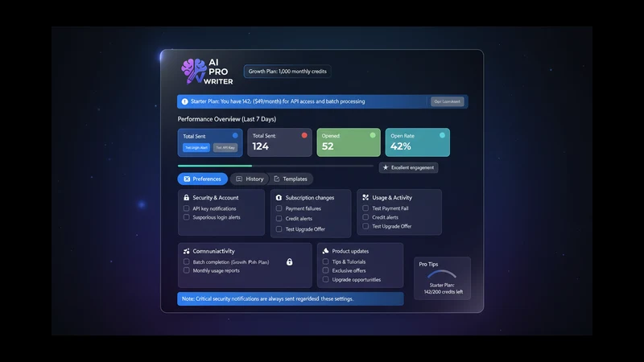Click the Pro Tips card

(442, 278)
